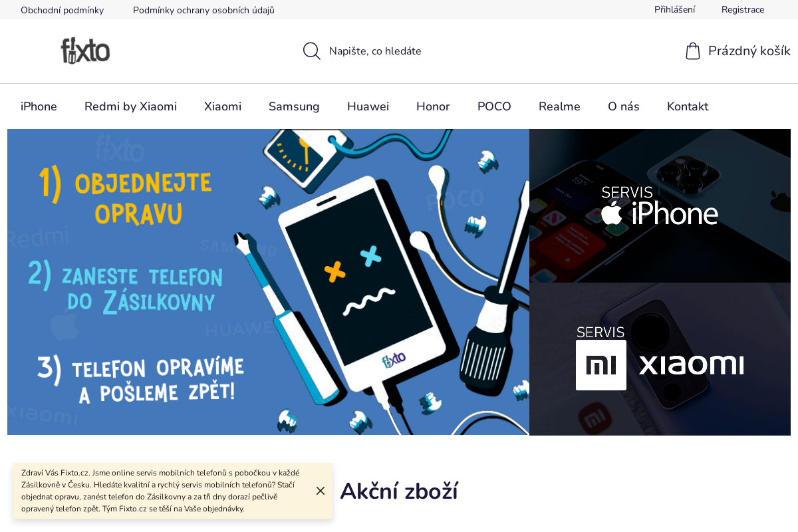
Task: Open the Přihlášení login link
Action: 674,9
